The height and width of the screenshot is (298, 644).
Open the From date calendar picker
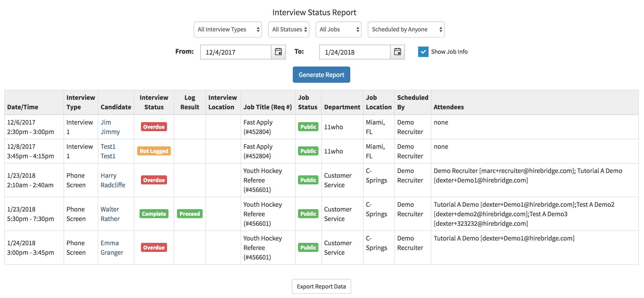[279, 52]
